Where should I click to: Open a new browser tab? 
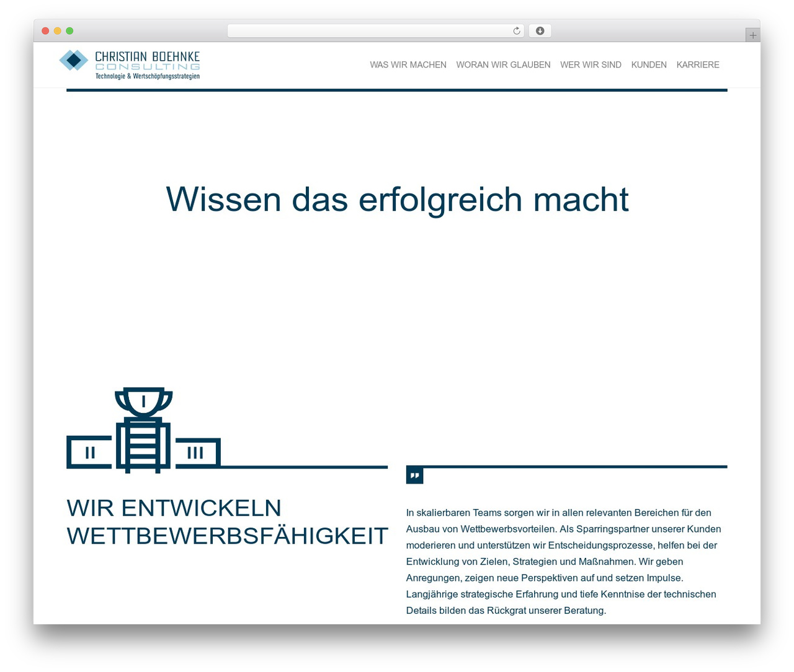pyautogui.click(x=752, y=35)
